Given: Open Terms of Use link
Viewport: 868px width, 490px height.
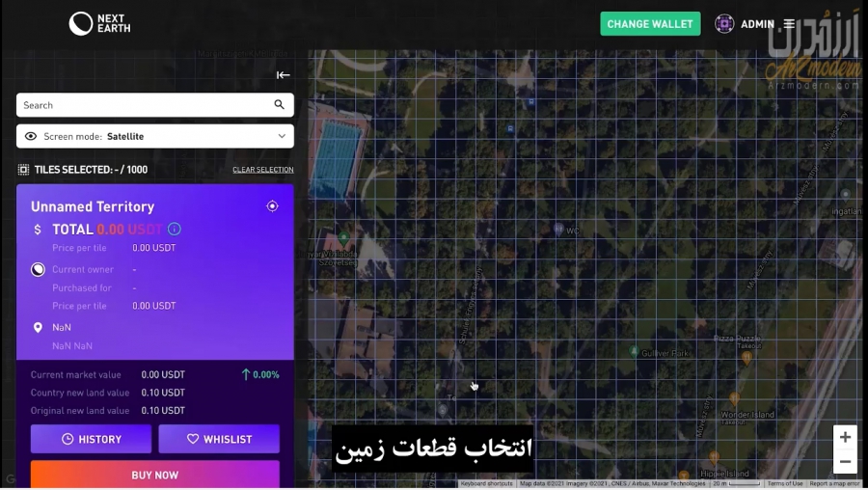Looking at the screenshot, I should [785, 483].
